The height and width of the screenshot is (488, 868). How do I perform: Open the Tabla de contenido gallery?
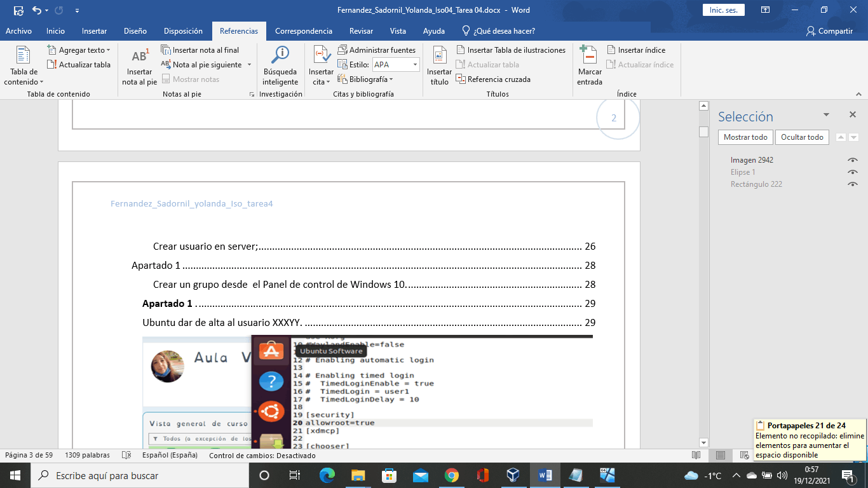tap(24, 66)
